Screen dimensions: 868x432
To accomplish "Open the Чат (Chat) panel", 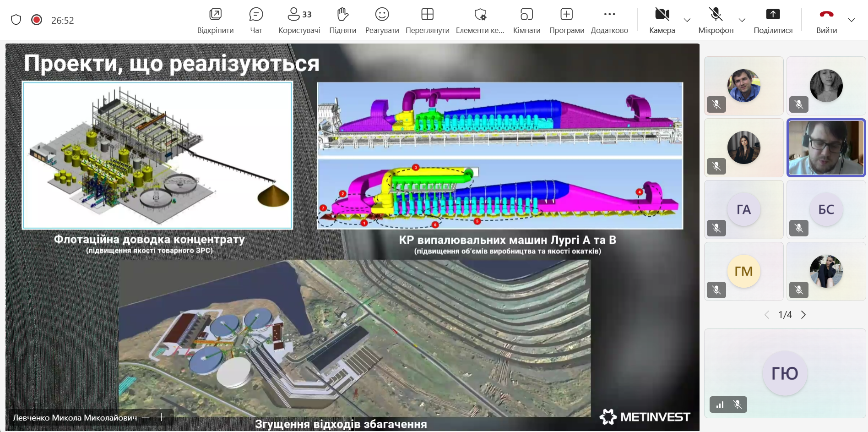I will click(256, 20).
